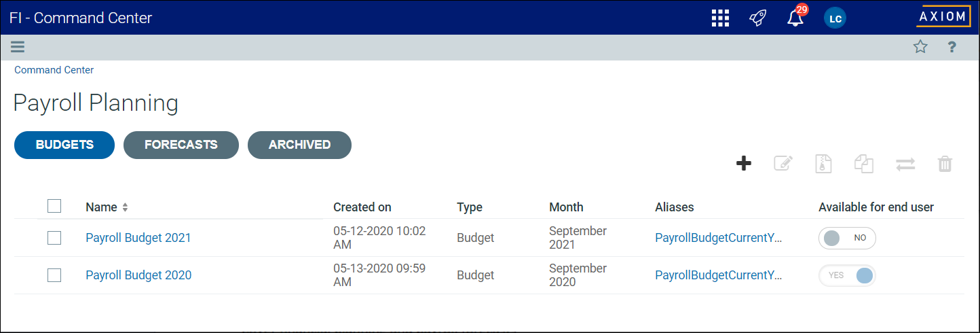Click the 05-13-2020 09:59 AM cell
The width and height of the screenshot is (980, 333).
tap(379, 275)
